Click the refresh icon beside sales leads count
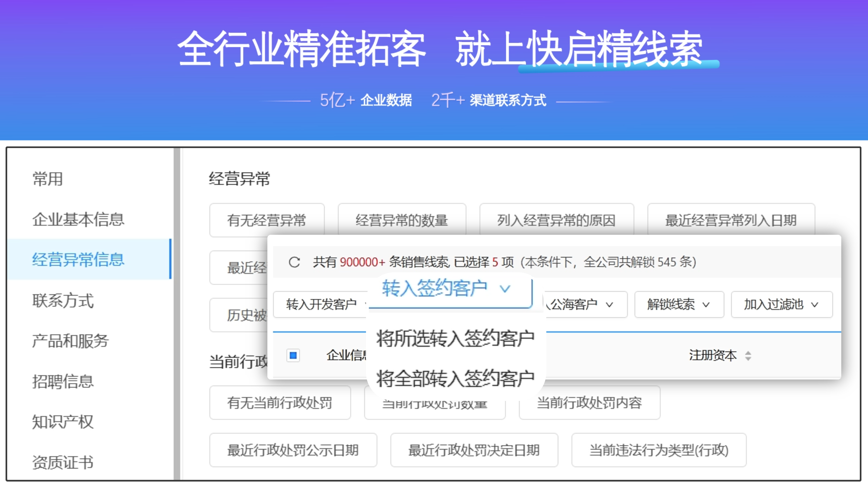The image size is (868, 488). [294, 262]
